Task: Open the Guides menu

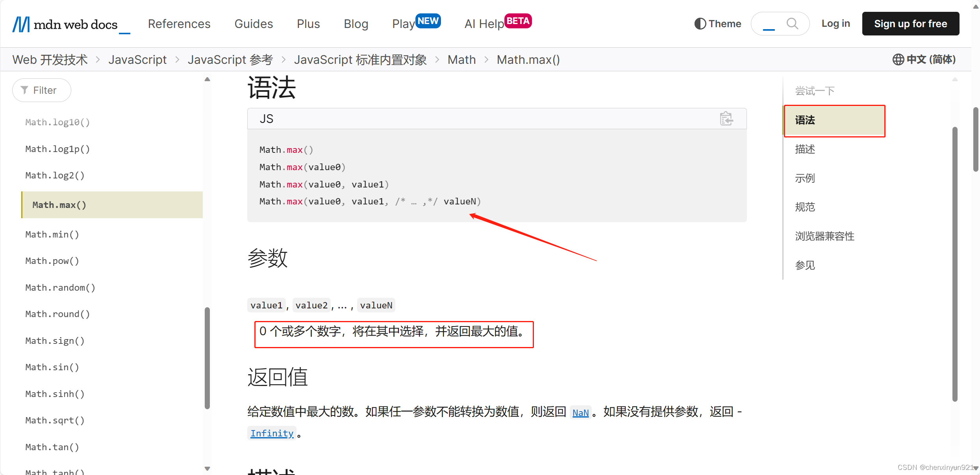Action: tap(254, 24)
